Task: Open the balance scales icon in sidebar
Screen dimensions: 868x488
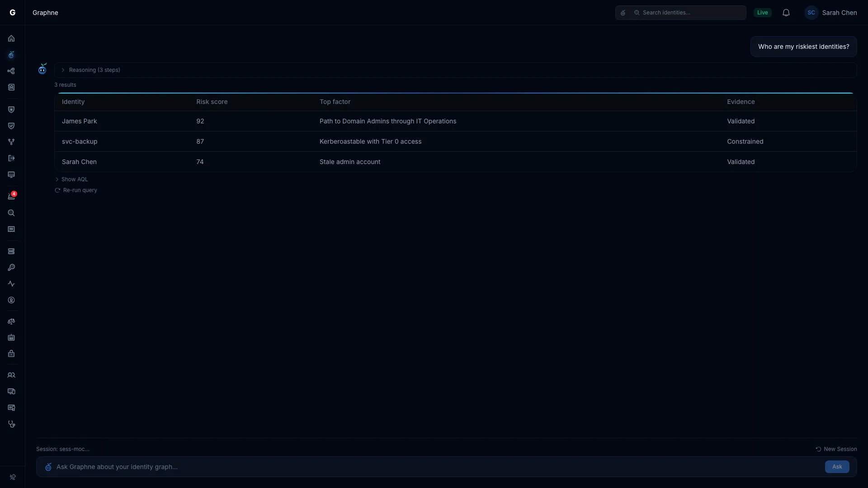Action: 11,321
